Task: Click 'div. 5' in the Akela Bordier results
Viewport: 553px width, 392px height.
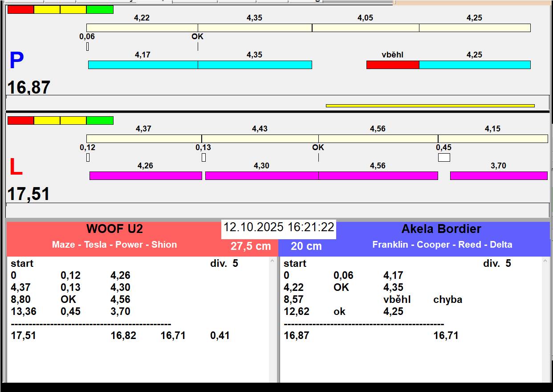Action: click(x=497, y=263)
